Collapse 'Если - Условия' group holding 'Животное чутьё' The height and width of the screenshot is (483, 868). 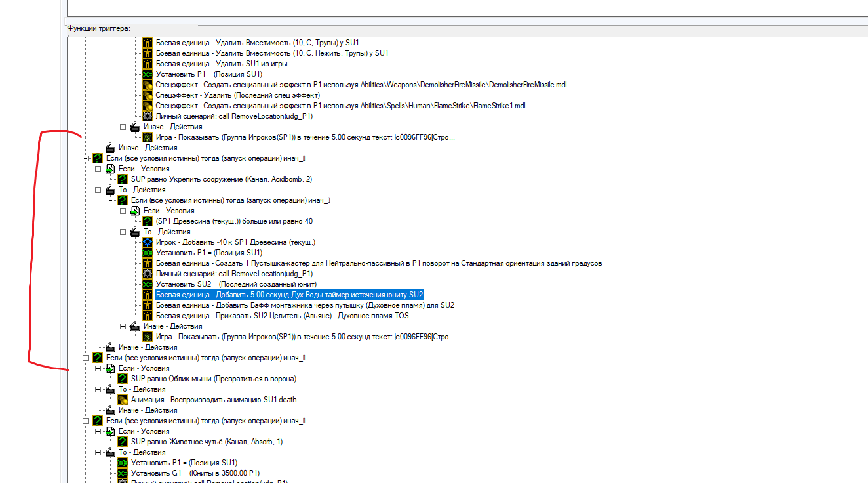(98, 431)
